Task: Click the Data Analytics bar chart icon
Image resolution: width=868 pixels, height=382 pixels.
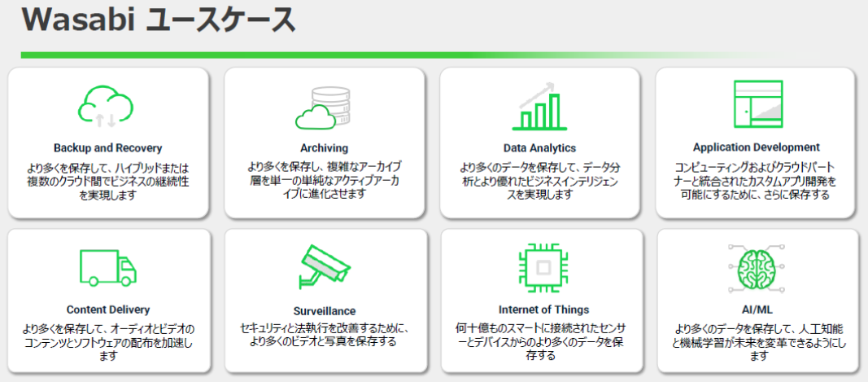Action: click(539, 107)
